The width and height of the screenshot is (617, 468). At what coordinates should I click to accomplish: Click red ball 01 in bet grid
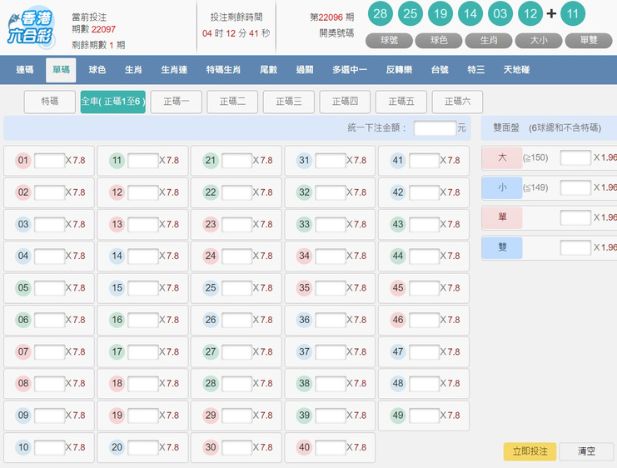tap(23, 160)
